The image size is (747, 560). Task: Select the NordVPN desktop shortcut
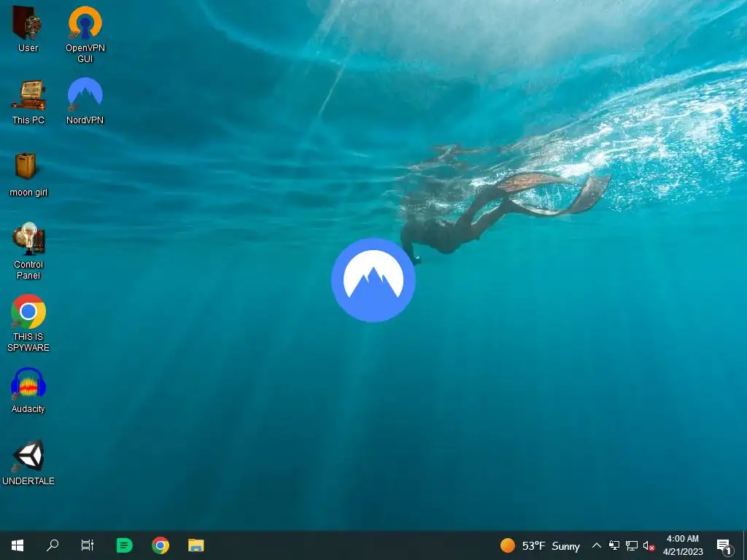(85, 101)
